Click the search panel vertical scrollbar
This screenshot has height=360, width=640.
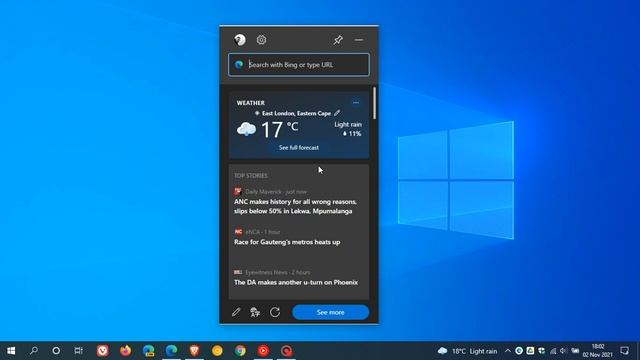[x=374, y=103]
